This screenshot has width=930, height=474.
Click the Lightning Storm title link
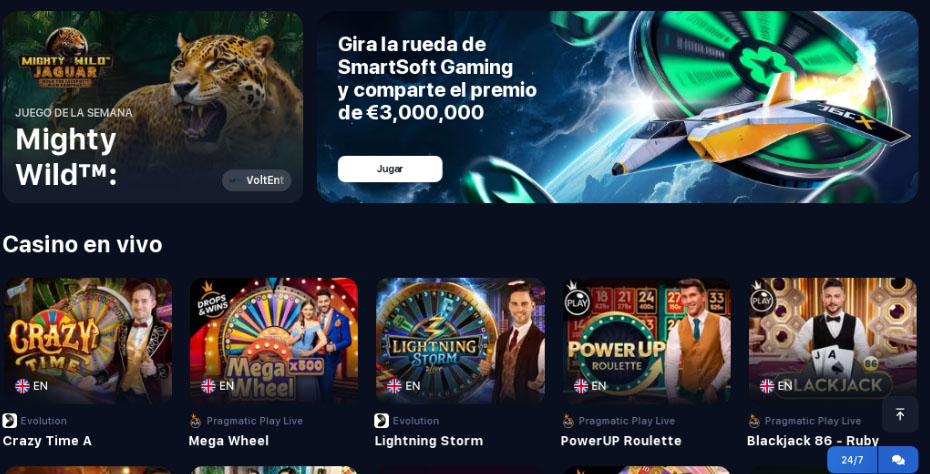pyautogui.click(x=429, y=441)
